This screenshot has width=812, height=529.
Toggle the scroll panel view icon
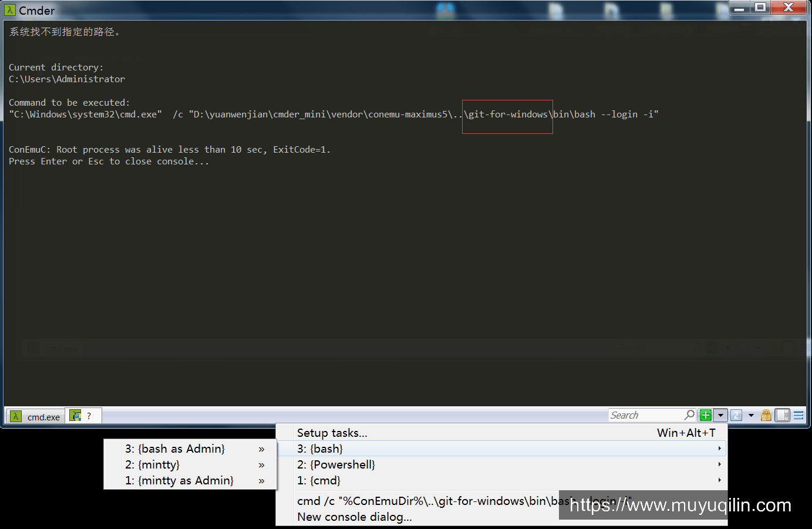(x=783, y=415)
